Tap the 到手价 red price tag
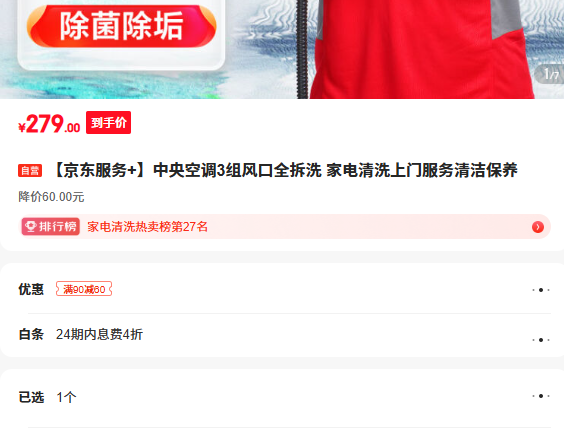564x436 pixels. click(x=108, y=123)
